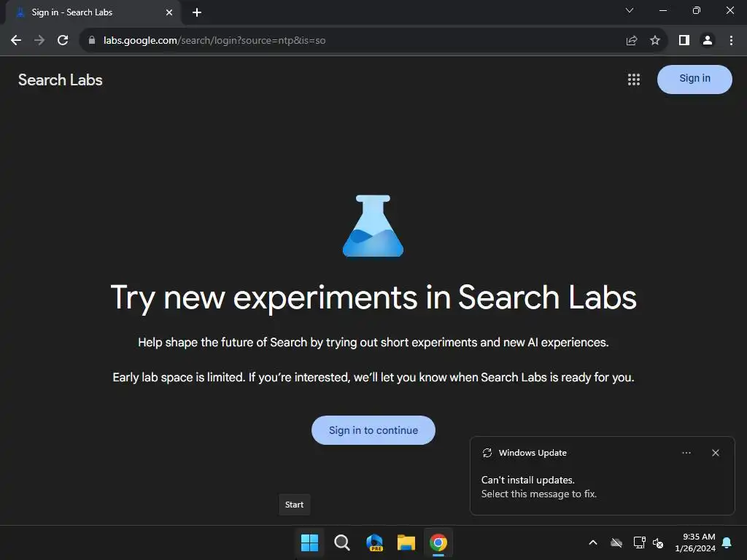Click the share this page icon

click(632, 41)
